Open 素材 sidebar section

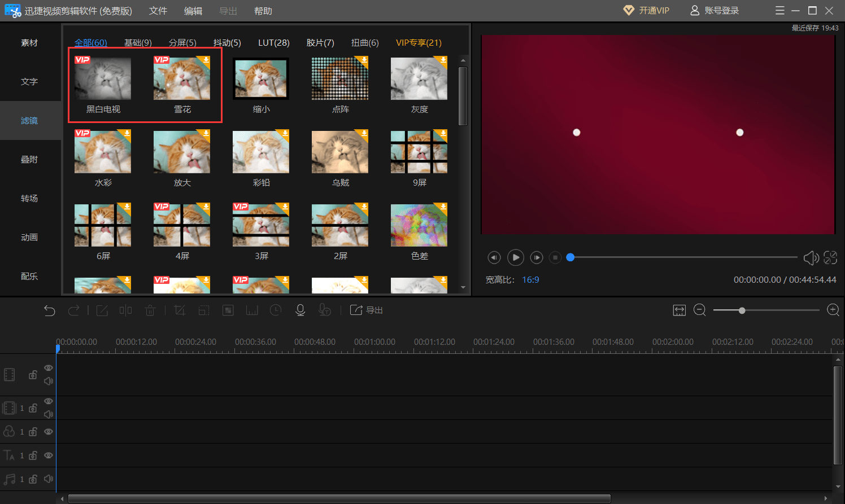point(29,43)
